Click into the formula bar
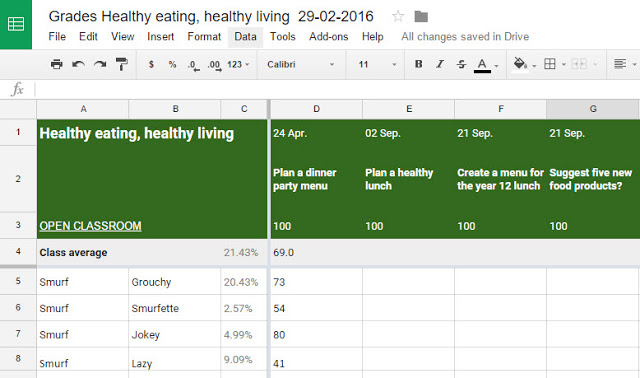This screenshot has height=378, width=640. [x=337, y=89]
